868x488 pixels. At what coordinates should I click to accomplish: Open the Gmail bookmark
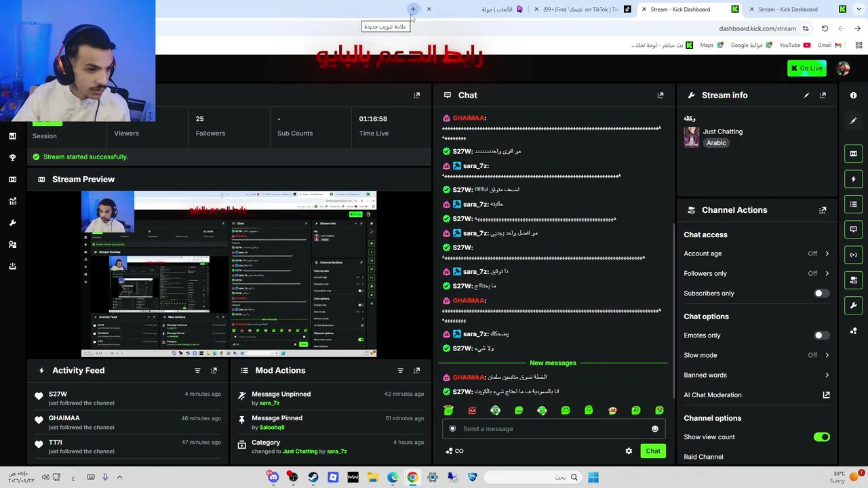829,45
